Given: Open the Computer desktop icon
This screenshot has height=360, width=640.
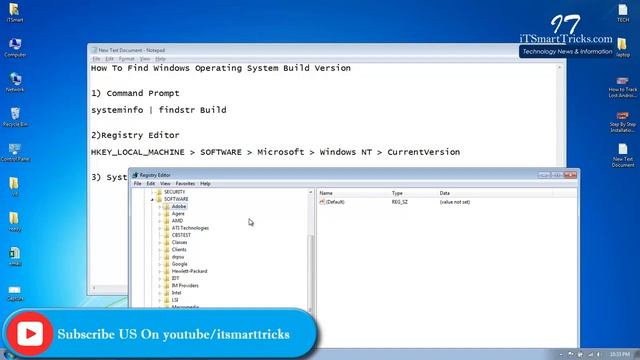Looking at the screenshot, I should [x=15, y=47].
